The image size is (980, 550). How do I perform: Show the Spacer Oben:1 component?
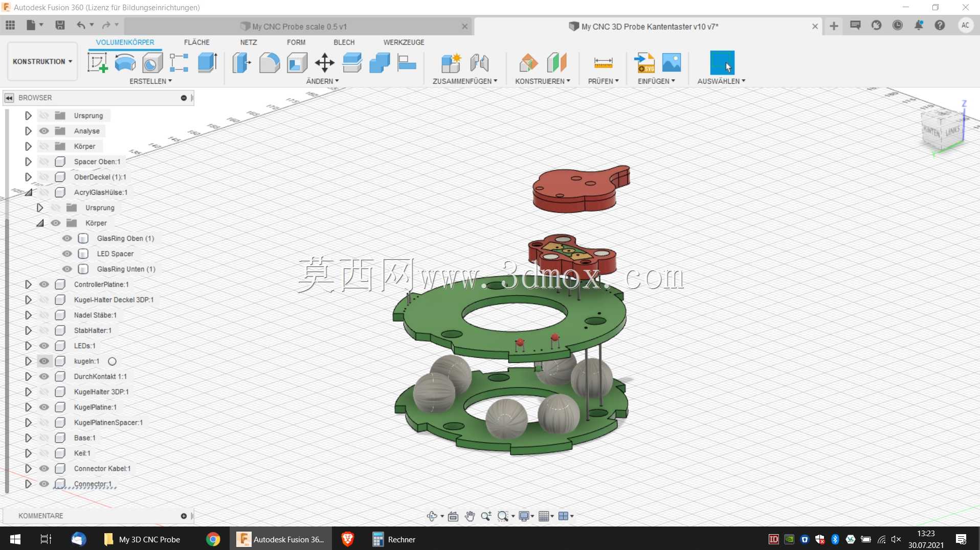(44, 162)
